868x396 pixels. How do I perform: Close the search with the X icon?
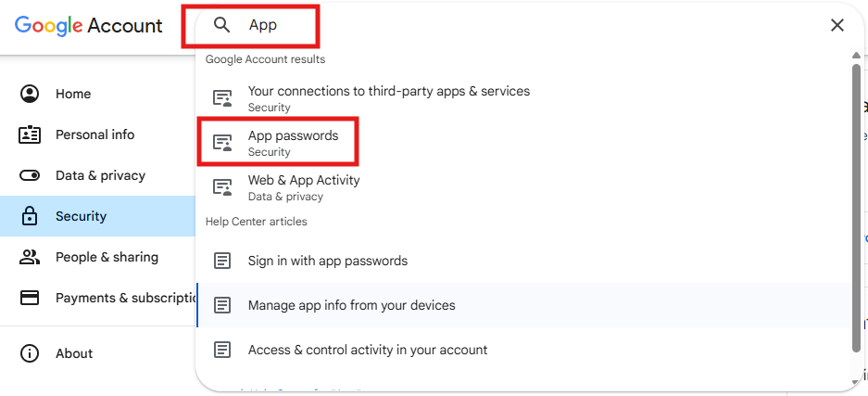click(x=837, y=25)
